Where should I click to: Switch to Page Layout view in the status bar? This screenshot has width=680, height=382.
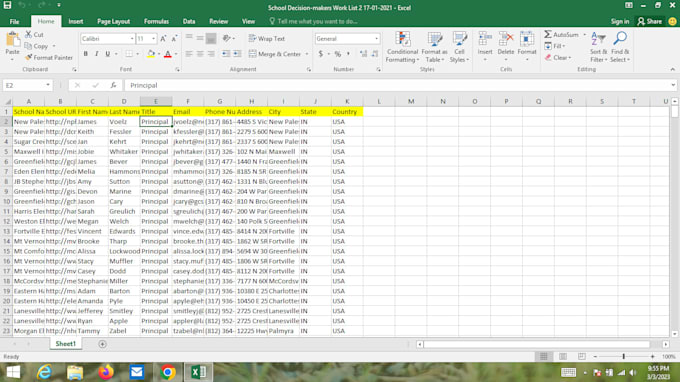pos(563,356)
